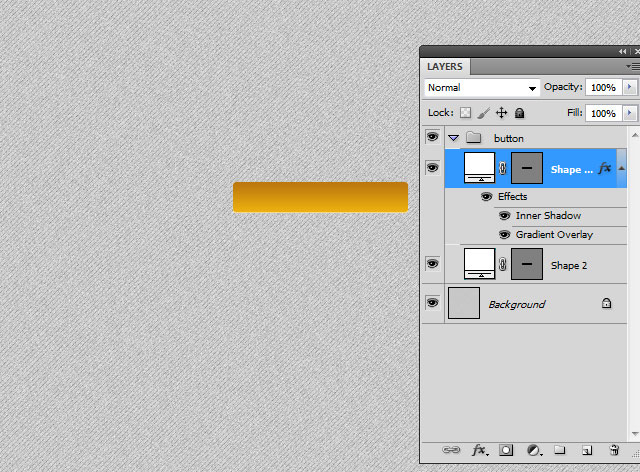The image size is (640, 472).
Task: Click the button group folder icon
Action: coord(473,138)
